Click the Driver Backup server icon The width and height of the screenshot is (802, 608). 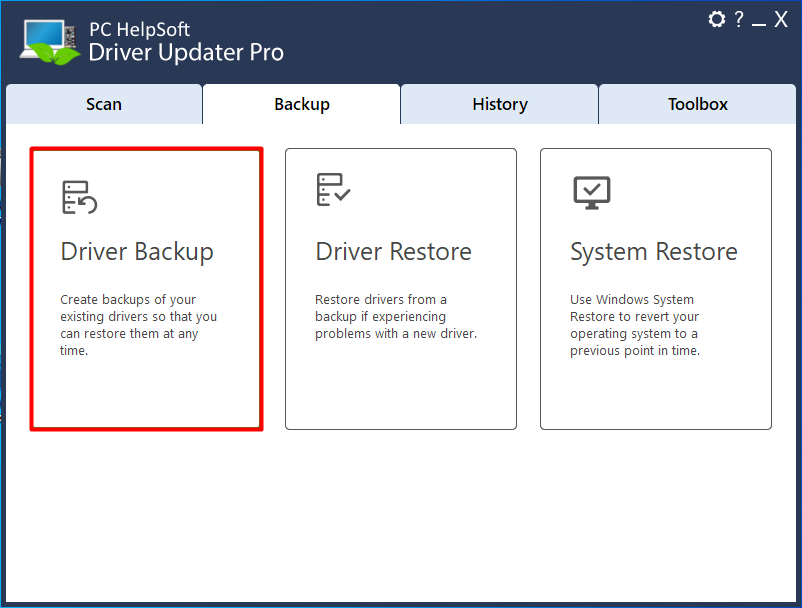(x=79, y=197)
